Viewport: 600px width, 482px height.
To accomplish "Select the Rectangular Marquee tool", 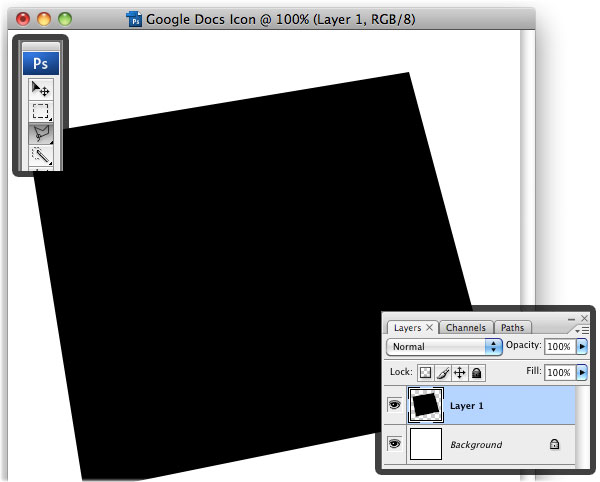I will (x=41, y=111).
